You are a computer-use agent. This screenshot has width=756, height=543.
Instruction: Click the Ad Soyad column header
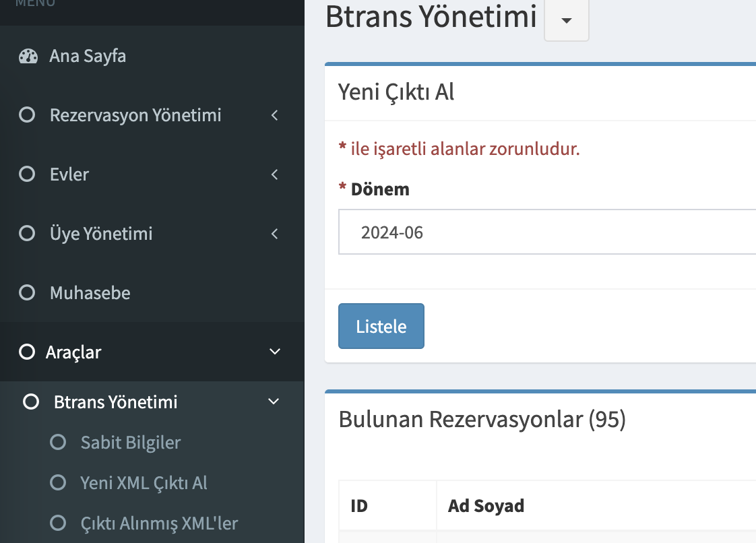pos(486,505)
